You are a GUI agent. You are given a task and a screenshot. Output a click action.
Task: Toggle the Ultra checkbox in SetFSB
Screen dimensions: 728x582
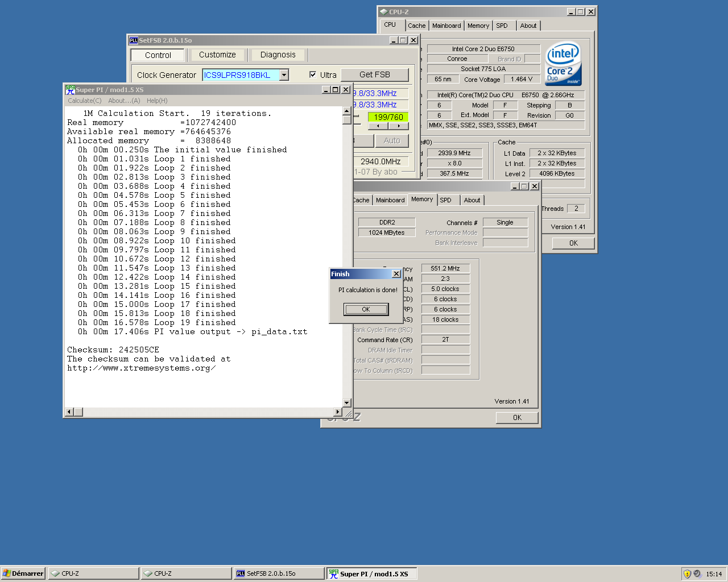(312, 74)
